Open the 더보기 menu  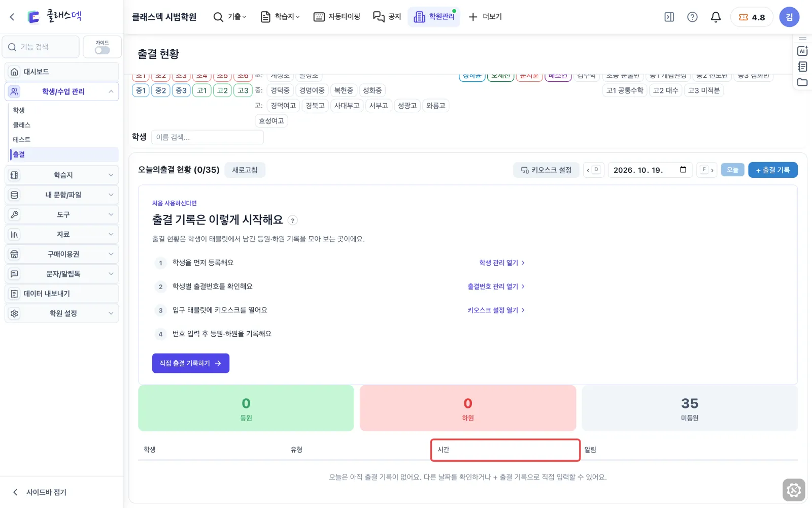tap(485, 17)
